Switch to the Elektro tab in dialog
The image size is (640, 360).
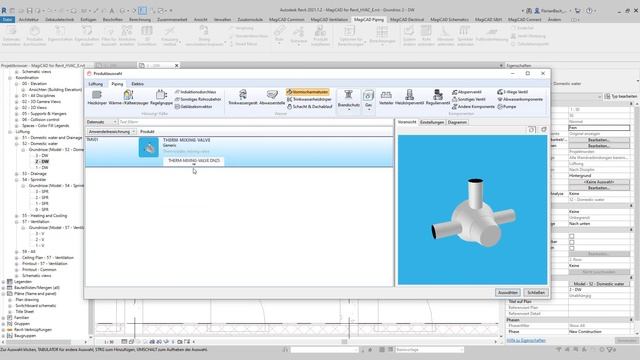[x=138, y=84]
